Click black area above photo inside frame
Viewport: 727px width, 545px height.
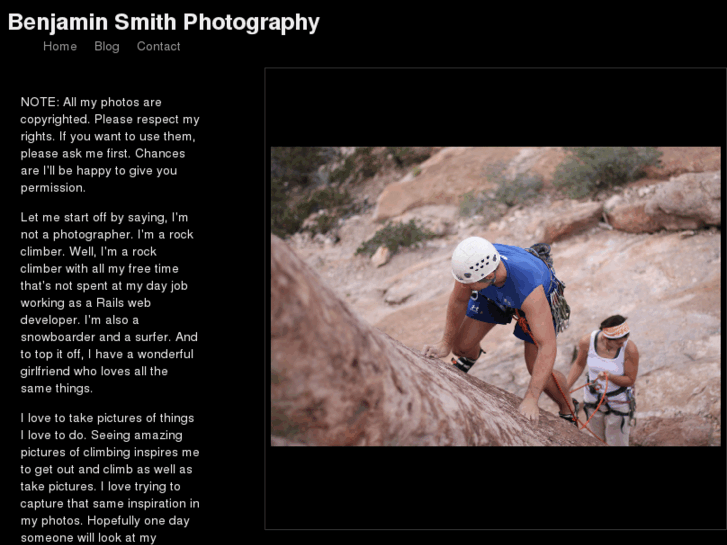[x=496, y=108]
